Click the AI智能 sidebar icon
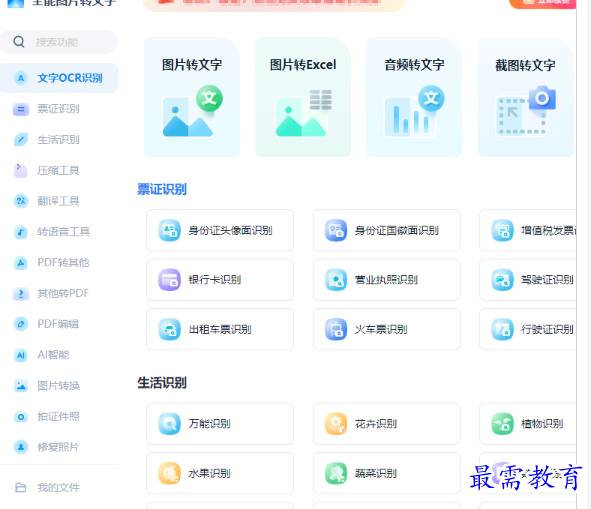 (21, 355)
